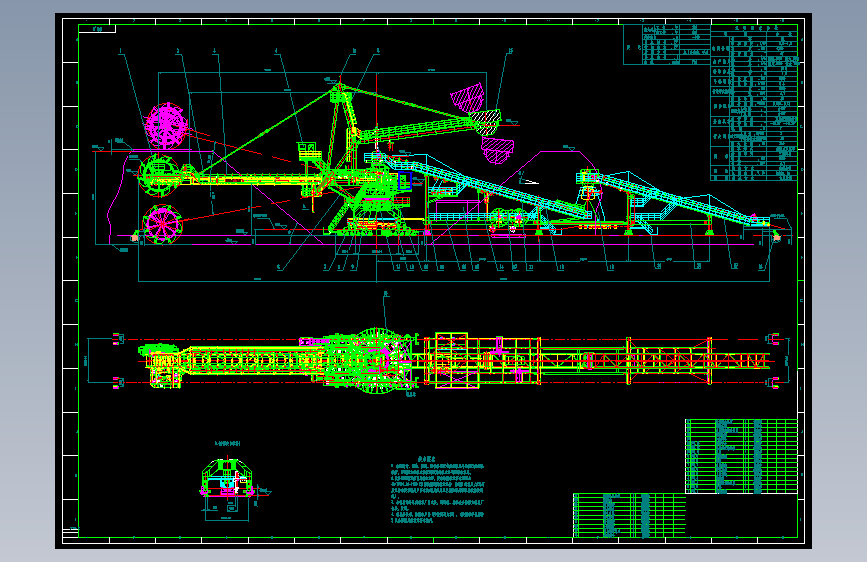Select the right rail end buffer in elevation

(x=777, y=237)
